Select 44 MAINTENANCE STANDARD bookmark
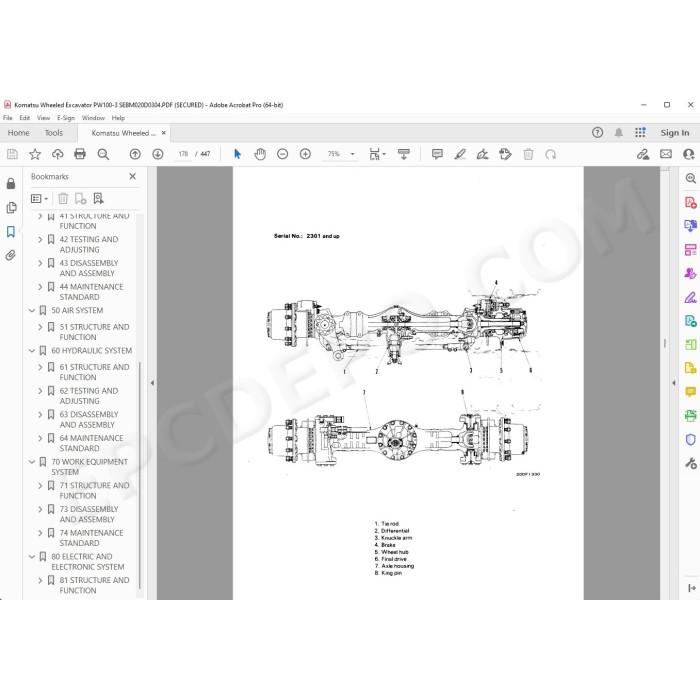700x700 pixels. 91,292
